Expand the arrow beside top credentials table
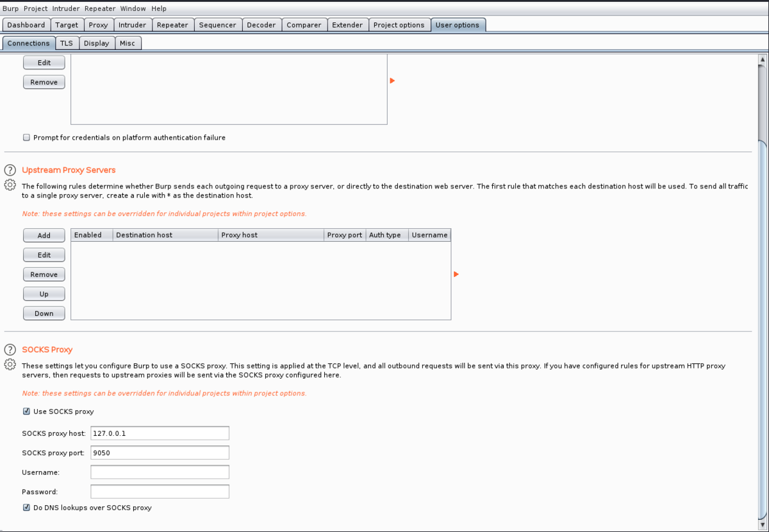 click(392, 81)
